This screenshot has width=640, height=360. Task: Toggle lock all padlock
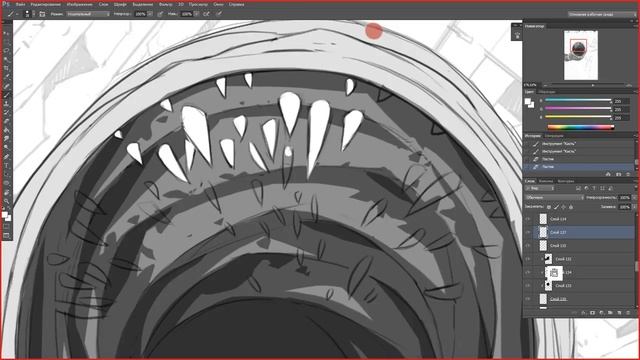click(x=571, y=207)
